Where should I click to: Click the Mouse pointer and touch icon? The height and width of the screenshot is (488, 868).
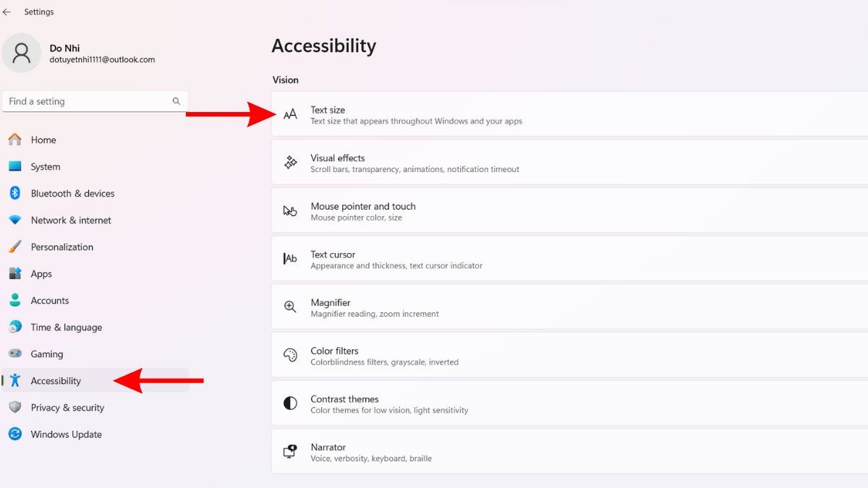pos(290,211)
